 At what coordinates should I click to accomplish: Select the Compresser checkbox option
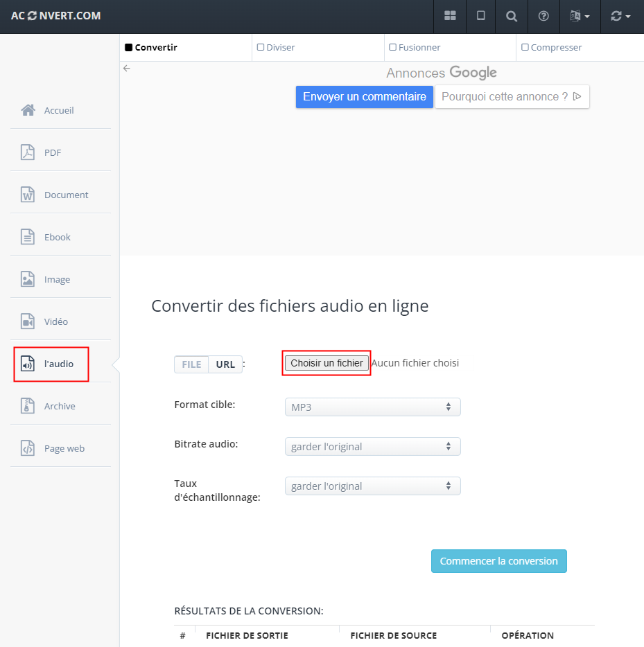(x=525, y=47)
